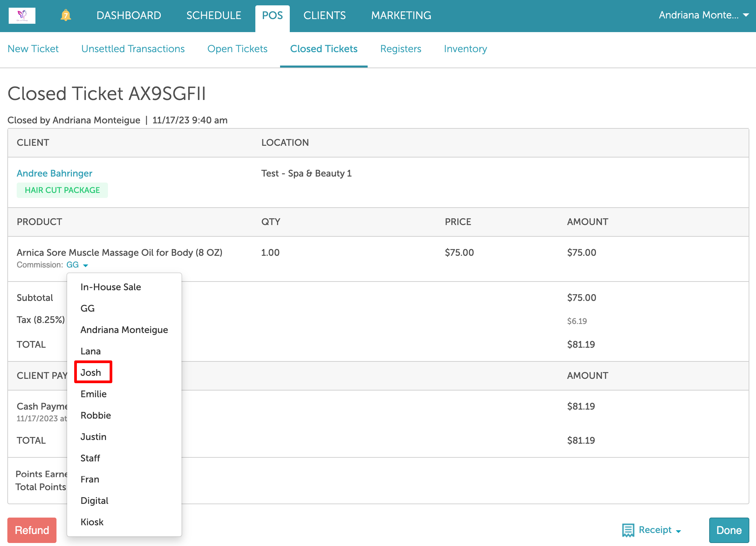Select Kiosk from the commission list

pos(92,522)
